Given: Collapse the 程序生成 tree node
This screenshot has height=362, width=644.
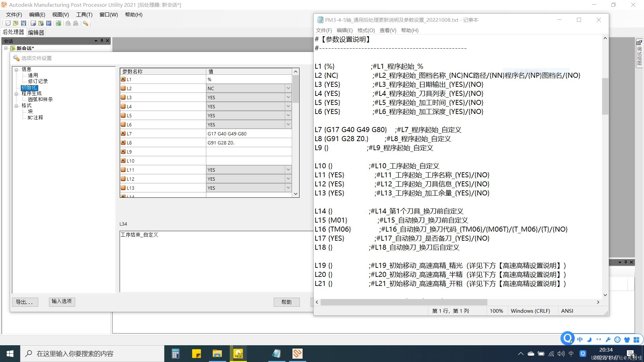Looking at the screenshot, I should click(16, 94).
